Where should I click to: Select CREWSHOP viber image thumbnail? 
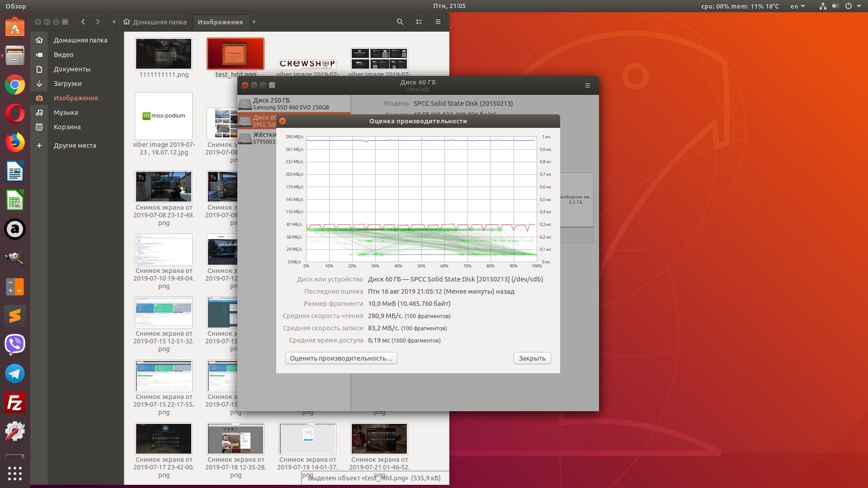(307, 64)
